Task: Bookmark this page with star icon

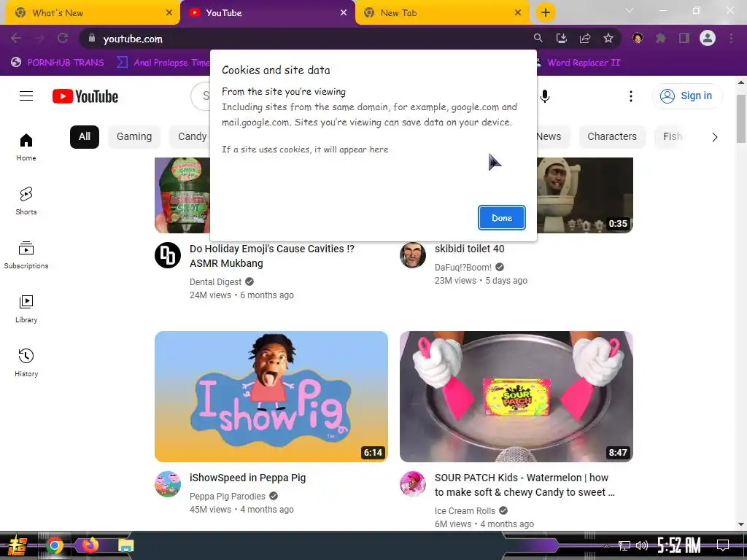Action: point(608,38)
